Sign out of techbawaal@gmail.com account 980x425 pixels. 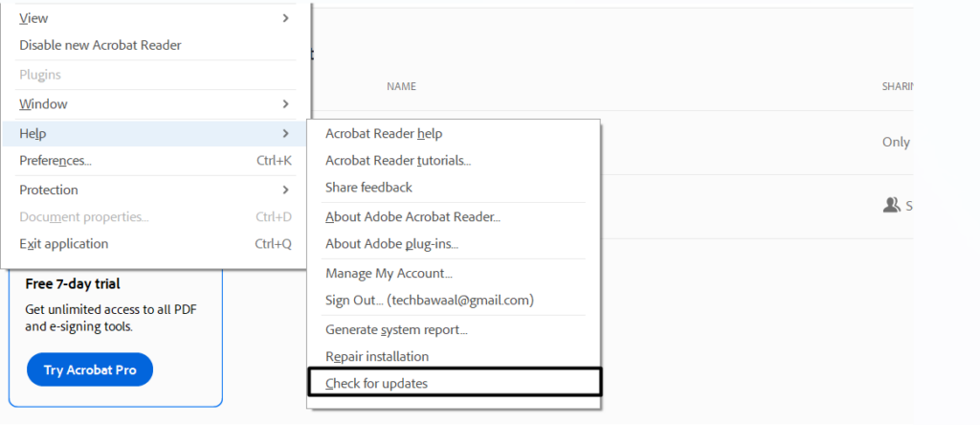coord(429,301)
